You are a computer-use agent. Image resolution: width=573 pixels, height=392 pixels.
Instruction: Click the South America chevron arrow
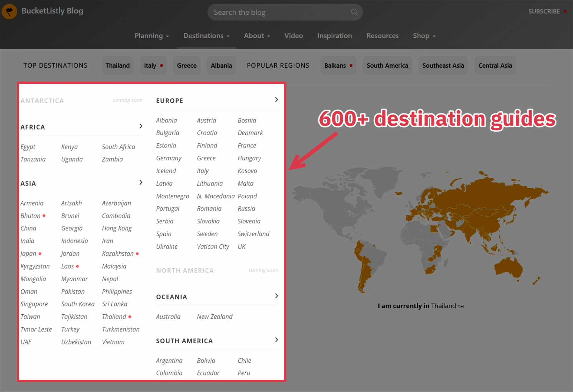pos(276,340)
